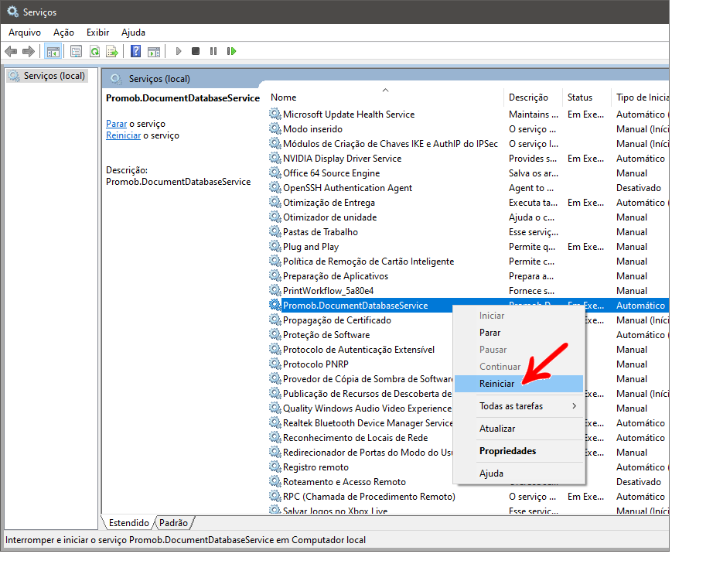Select the Promob.DocumentDatabaseService row in the list
The height and width of the screenshot is (588, 713).
point(469,306)
